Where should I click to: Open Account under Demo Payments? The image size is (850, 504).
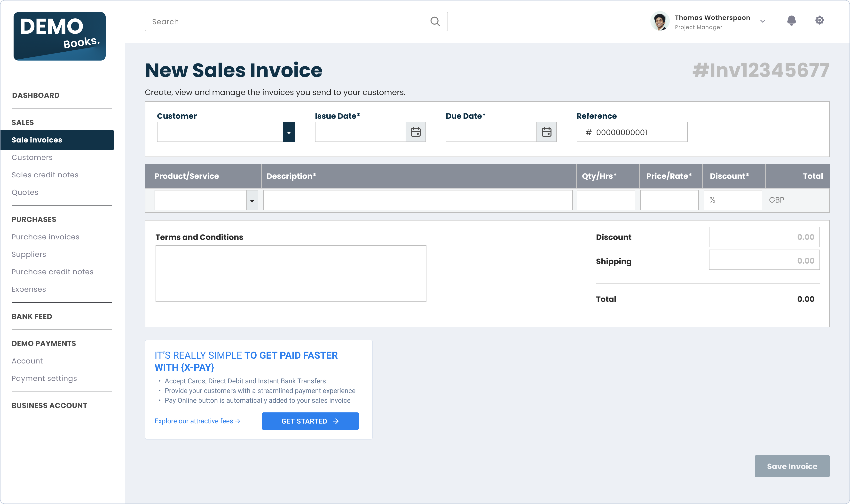pos(27,361)
